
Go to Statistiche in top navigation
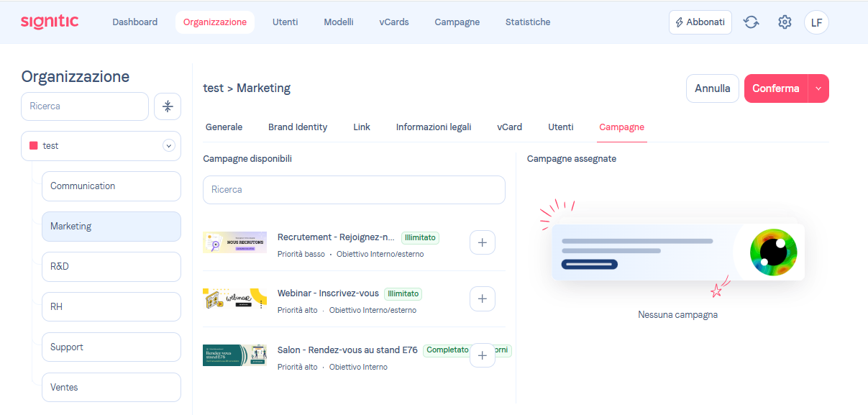[x=527, y=22]
